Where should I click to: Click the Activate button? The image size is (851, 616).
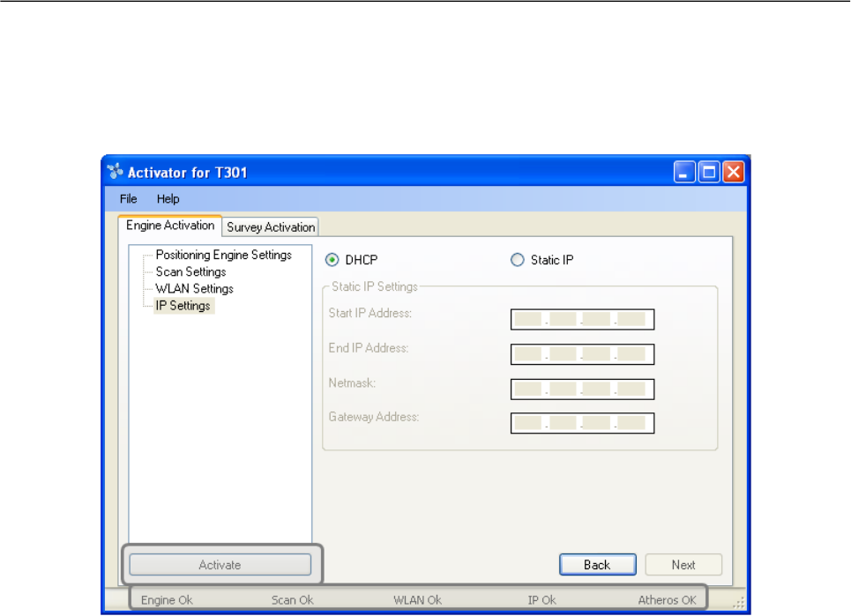click(220, 565)
